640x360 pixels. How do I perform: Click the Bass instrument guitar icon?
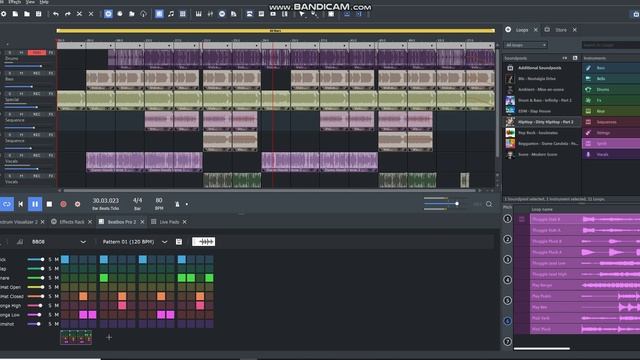[x=588, y=68]
